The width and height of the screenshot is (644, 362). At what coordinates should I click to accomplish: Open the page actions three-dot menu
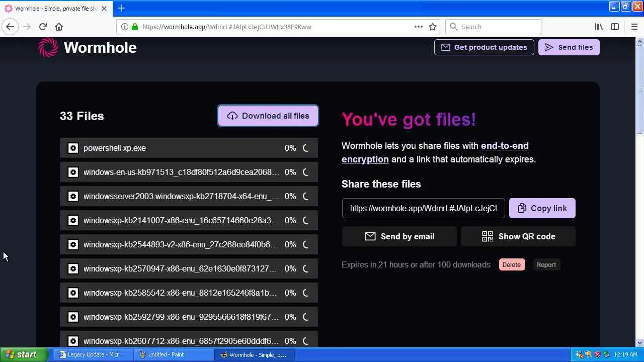click(x=419, y=27)
